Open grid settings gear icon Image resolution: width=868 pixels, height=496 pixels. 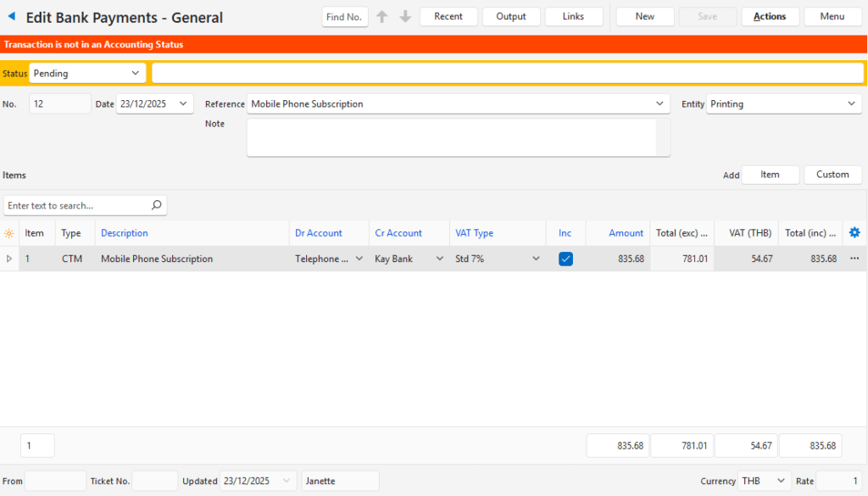click(x=854, y=233)
